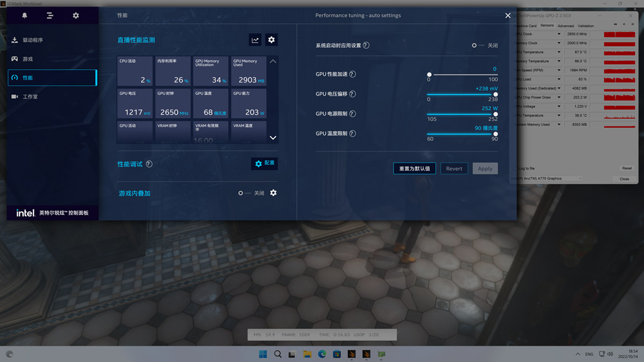Click help icon next to GPU 电压偏移
Screen dimensions: 644x362
353,94
